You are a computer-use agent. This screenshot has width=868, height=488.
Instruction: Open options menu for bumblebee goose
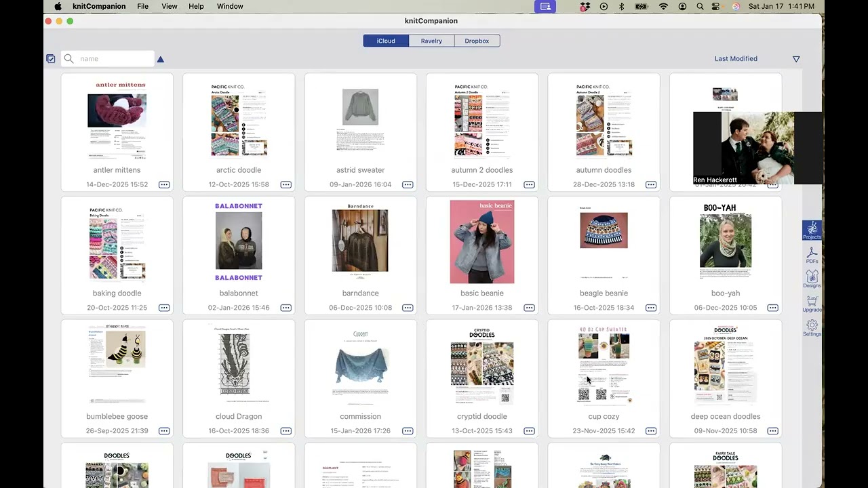[164, 431]
